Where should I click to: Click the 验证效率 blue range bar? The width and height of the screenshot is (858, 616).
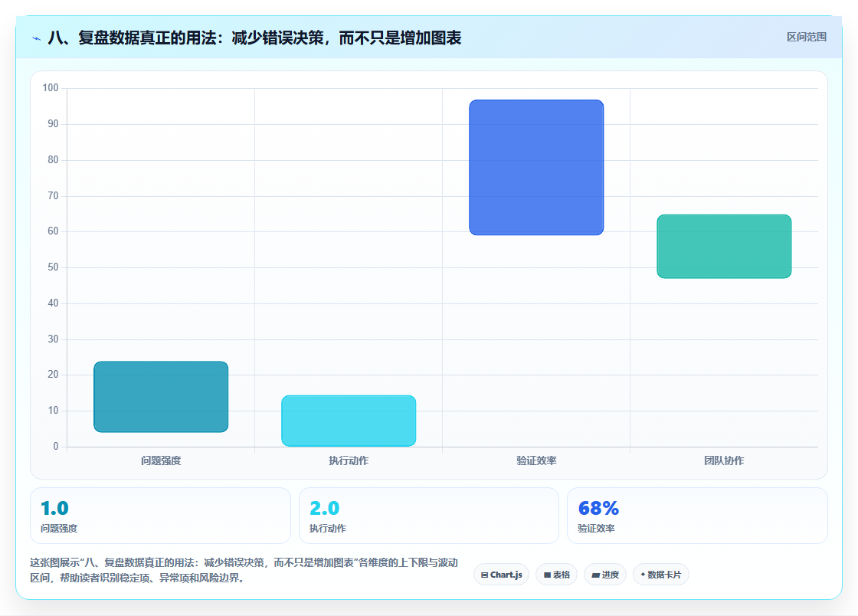pos(536,167)
